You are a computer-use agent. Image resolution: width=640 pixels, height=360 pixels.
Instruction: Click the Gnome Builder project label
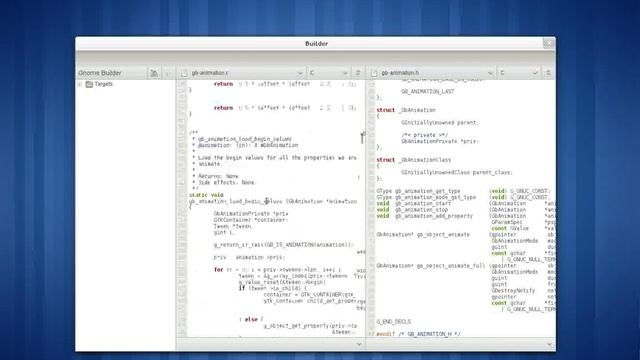tap(100, 73)
